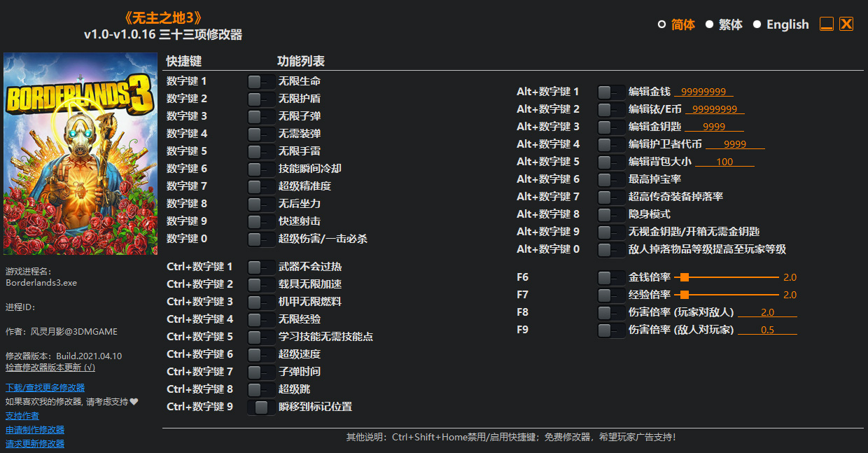Toggle 无限子弹 switch
The image size is (868, 453).
click(x=261, y=117)
